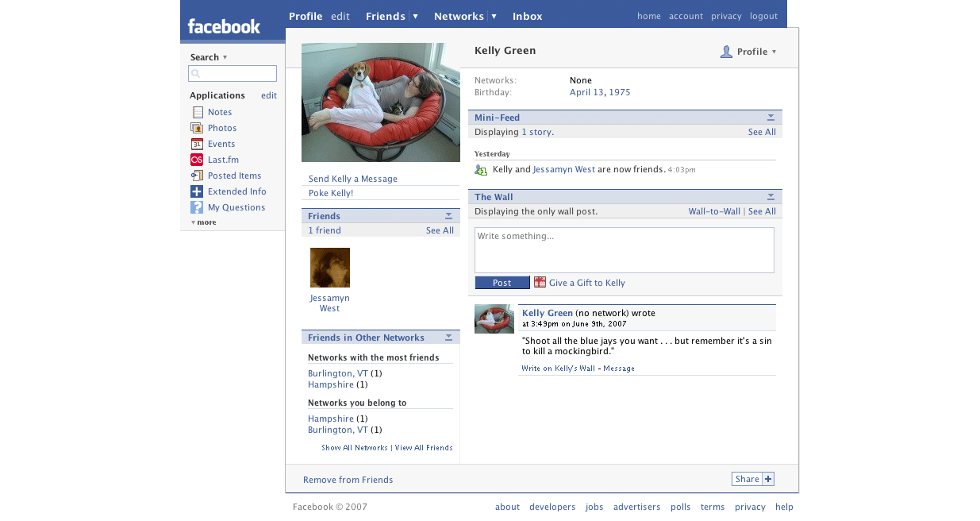Click Message link under wall post

[x=619, y=369]
